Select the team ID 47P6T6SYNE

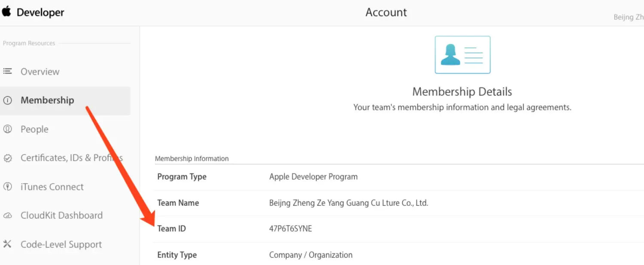pos(290,229)
